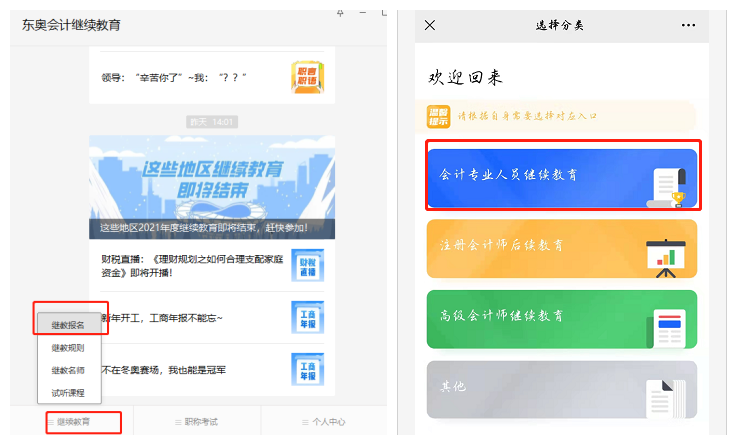This screenshot has width=737, height=445.
Task: Click 工商年报 icon beside 新年开工 article
Action: [307, 317]
